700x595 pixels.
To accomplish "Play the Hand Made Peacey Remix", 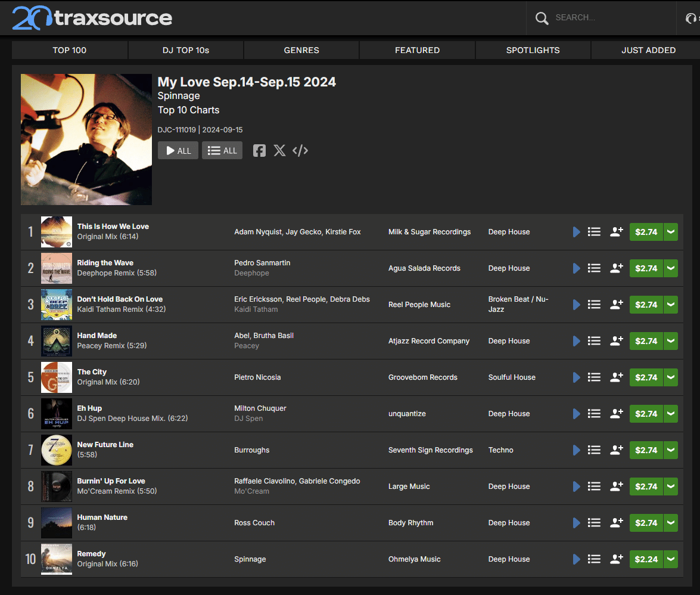I will coord(576,341).
